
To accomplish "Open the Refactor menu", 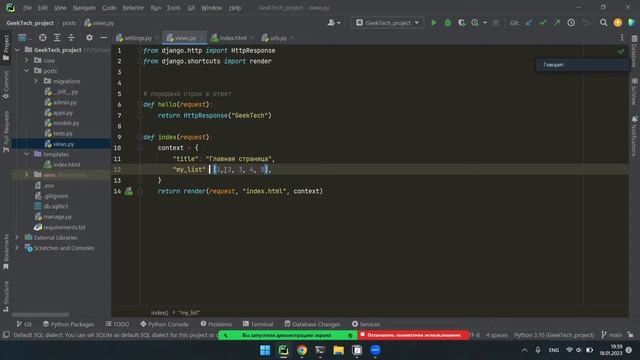I will coord(133,8).
